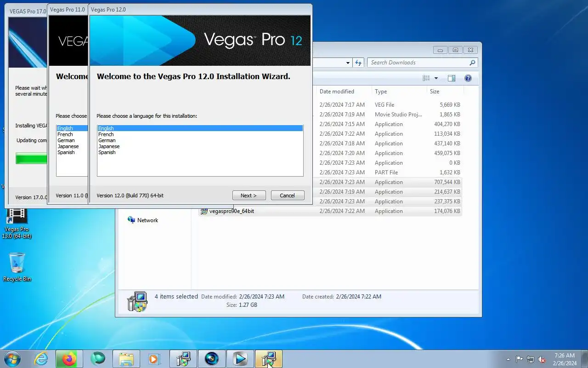
Task: Click the vegaspro90e_64bit file name
Action: (x=232, y=211)
